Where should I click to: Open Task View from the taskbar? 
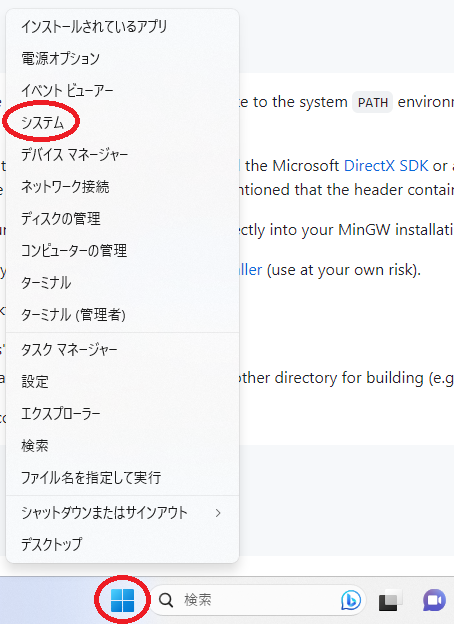pyautogui.click(x=390, y=600)
